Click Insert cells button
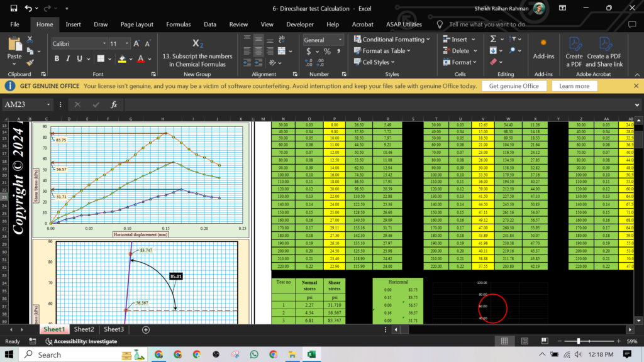Viewport: 644px width, 362px height. [x=455, y=40]
